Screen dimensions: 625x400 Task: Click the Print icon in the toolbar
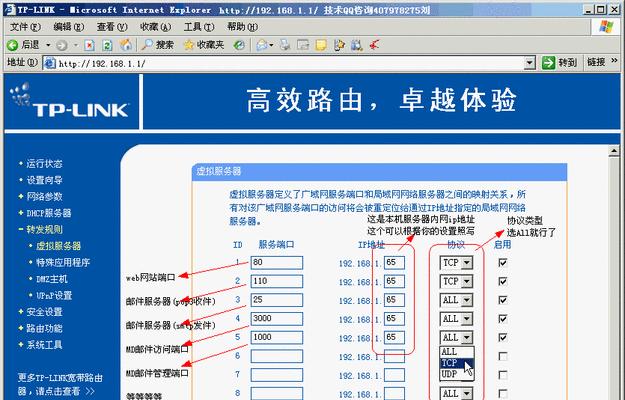(285, 45)
